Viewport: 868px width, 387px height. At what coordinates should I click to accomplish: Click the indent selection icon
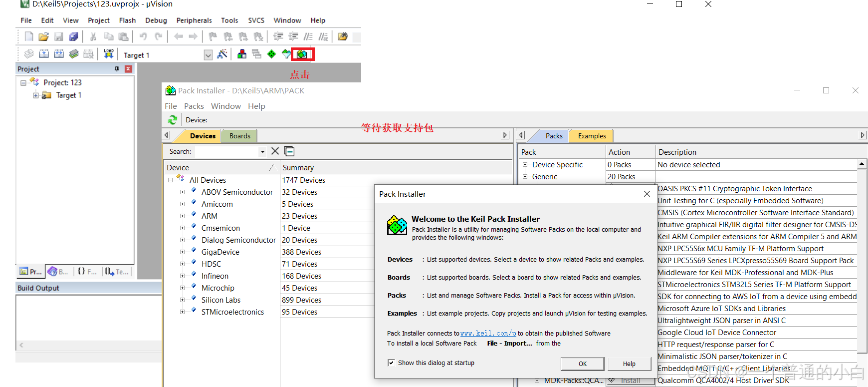(x=278, y=36)
